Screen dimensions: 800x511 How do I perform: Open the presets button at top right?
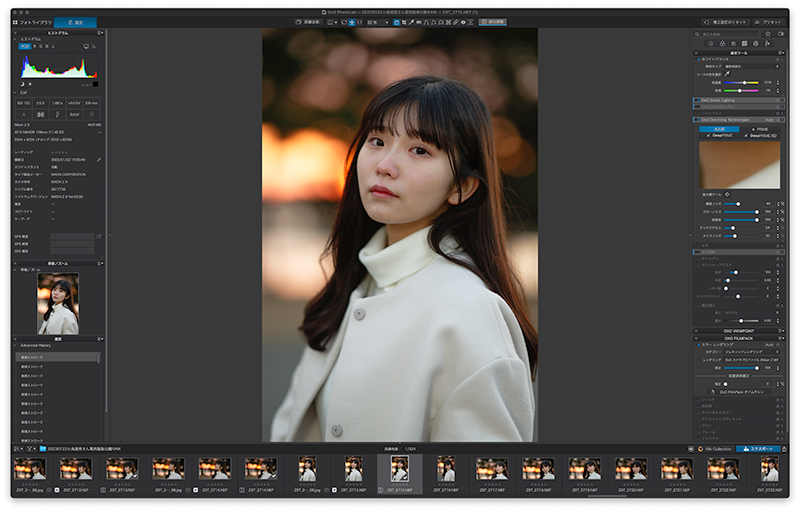point(769,22)
